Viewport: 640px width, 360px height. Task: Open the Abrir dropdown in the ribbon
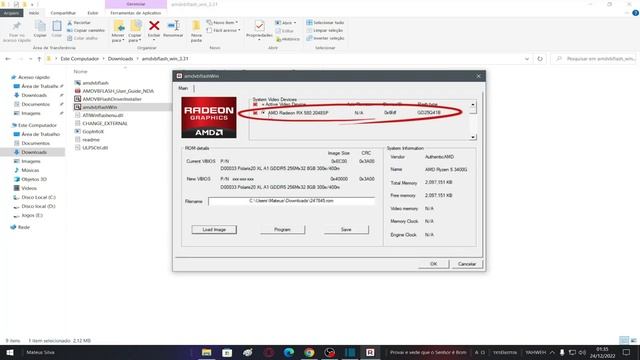[286, 23]
